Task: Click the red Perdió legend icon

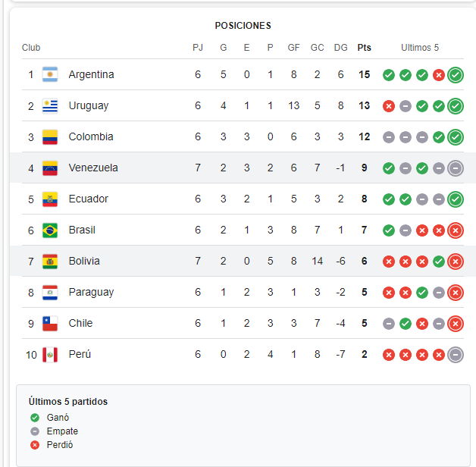Action: point(35,445)
